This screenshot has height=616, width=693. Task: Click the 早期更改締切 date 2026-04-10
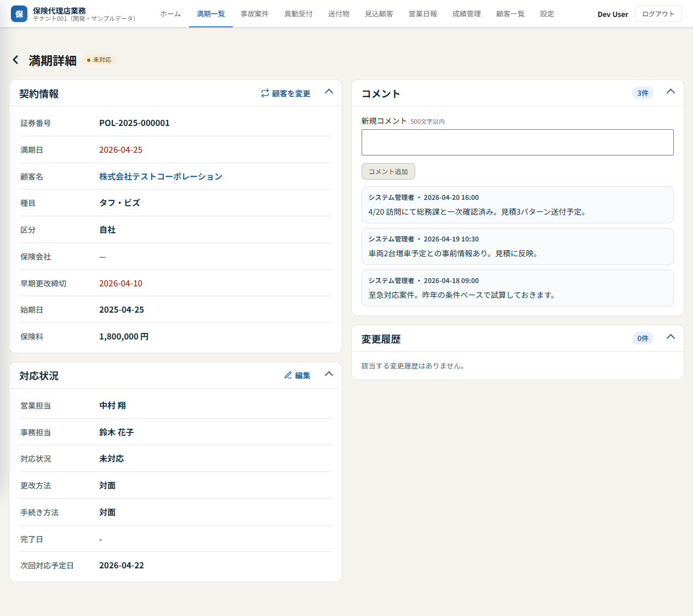tap(121, 284)
